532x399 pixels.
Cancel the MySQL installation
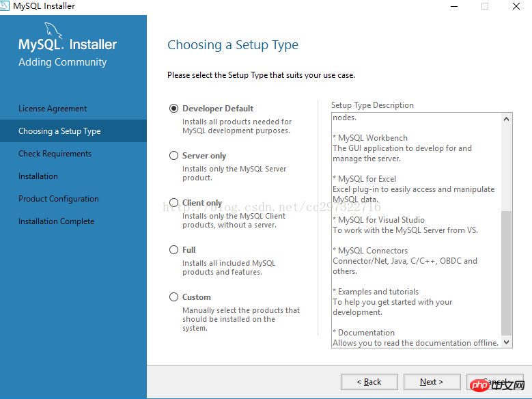coord(495,382)
